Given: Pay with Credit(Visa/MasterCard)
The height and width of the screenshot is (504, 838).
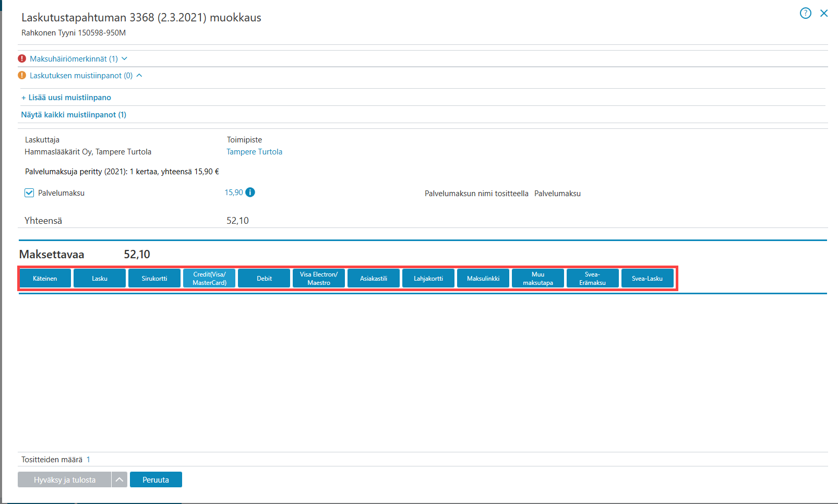Looking at the screenshot, I should point(209,278).
